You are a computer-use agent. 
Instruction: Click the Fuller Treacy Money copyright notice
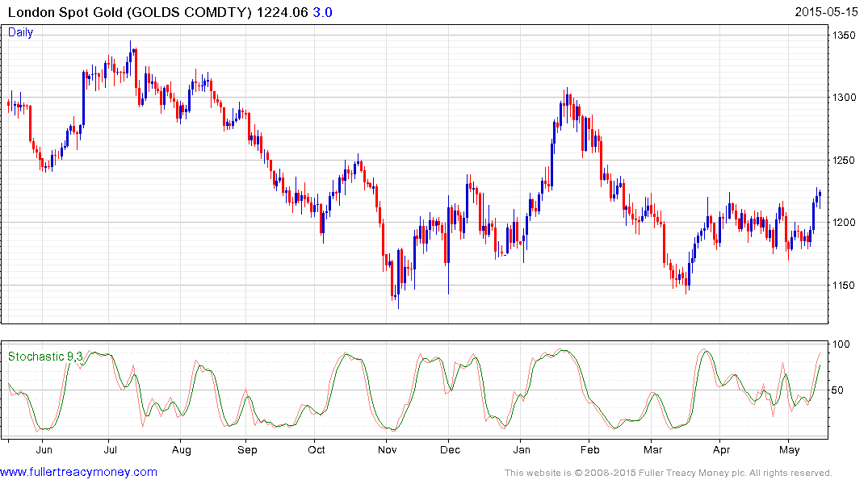668,473
